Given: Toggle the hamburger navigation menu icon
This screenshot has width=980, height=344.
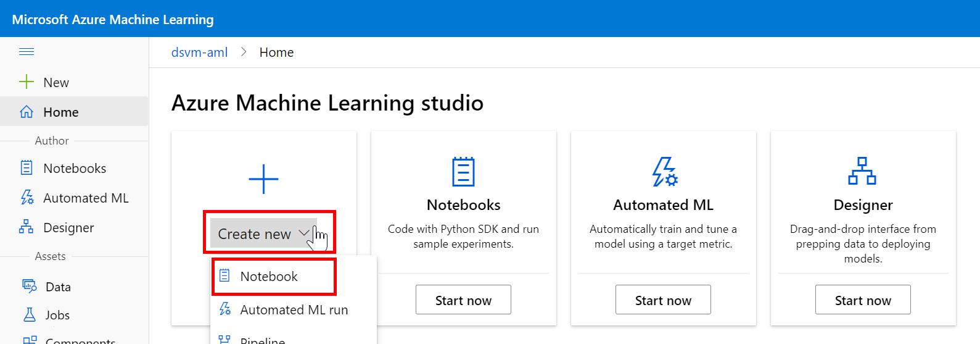Looking at the screenshot, I should click(x=27, y=52).
